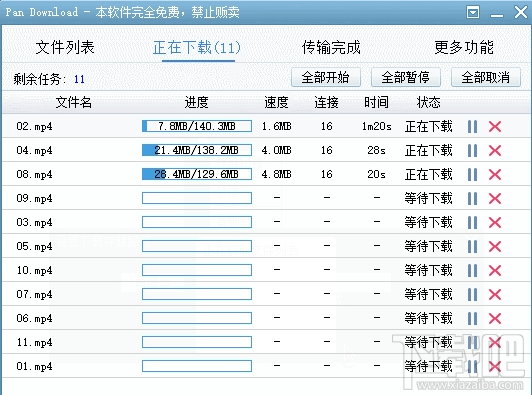Click the 连接 column header
This screenshot has height=395, width=532.
[326, 102]
